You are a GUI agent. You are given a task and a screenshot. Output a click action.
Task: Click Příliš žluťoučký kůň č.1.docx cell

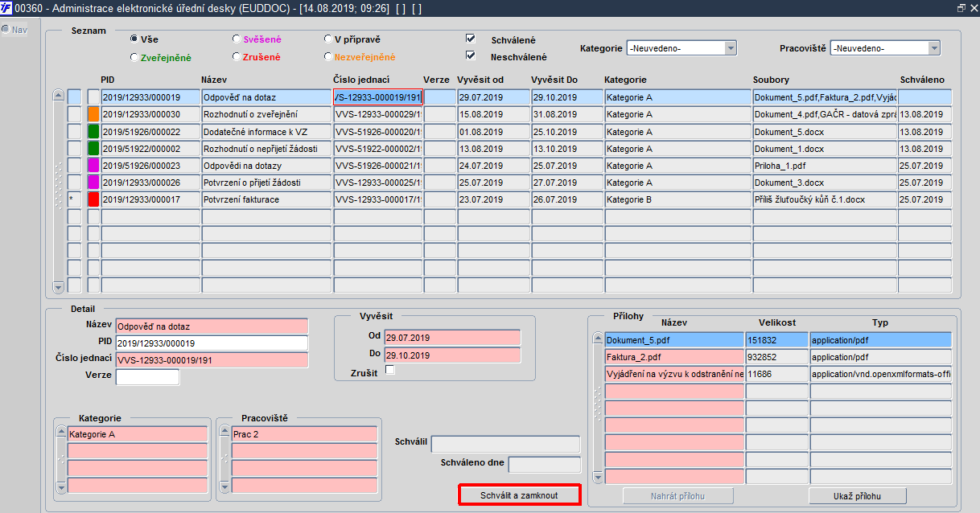point(824,199)
